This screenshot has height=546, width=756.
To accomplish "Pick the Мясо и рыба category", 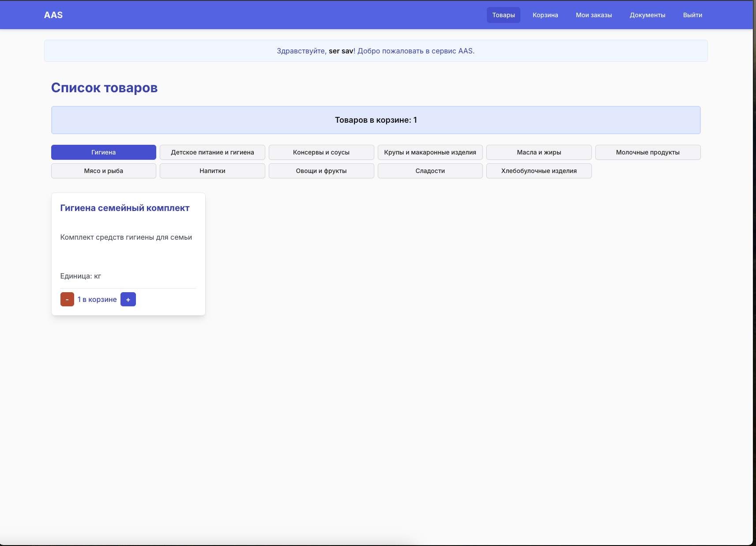I will pyautogui.click(x=104, y=171).
